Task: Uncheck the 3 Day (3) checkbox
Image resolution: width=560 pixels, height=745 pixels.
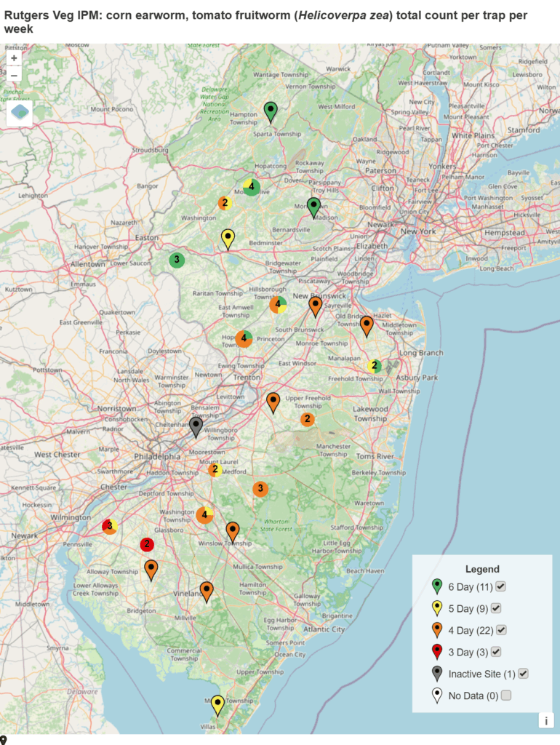Action: point(496,652)
